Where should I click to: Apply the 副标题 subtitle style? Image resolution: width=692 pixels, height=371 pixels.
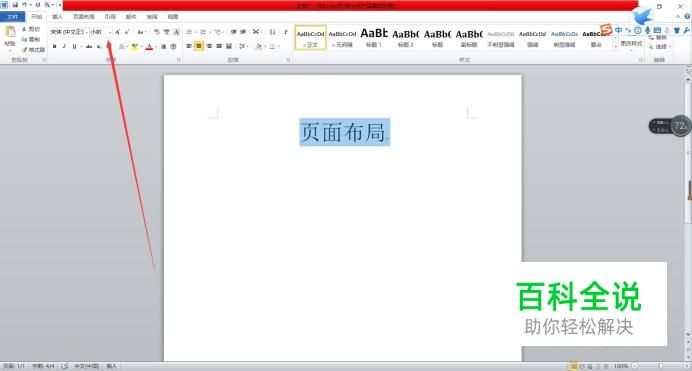point(469,37)
